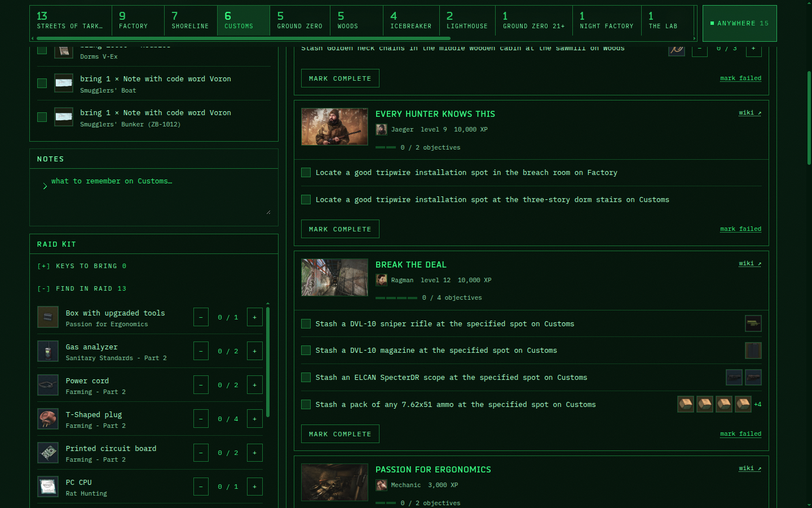Click the note icon for Smugglers' Boat
Screen dimensions: 812x508
64,84
